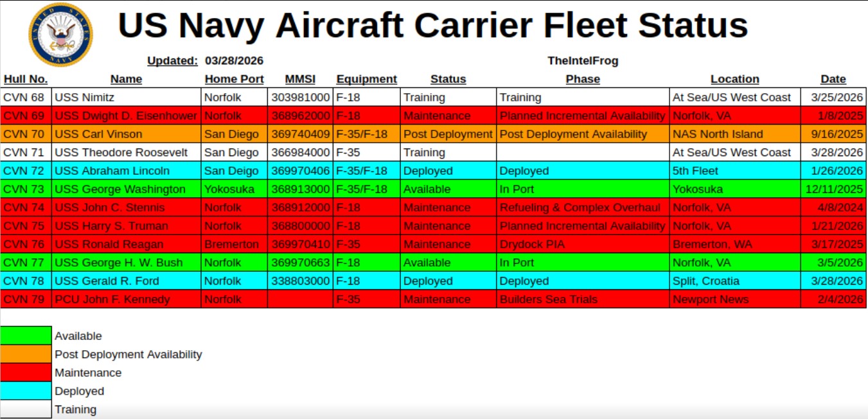The width and height of the screenshot is (868, 419).
Task: Select the Home Port column header
Action: pos(235,79)
